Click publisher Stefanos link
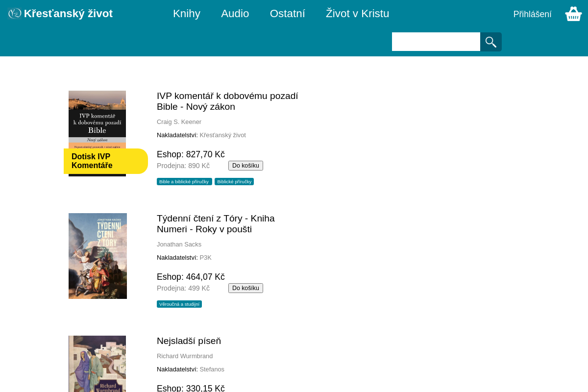The width and height of the screenshot is (588, 392). pyautogui.click(x=212, y=369)
